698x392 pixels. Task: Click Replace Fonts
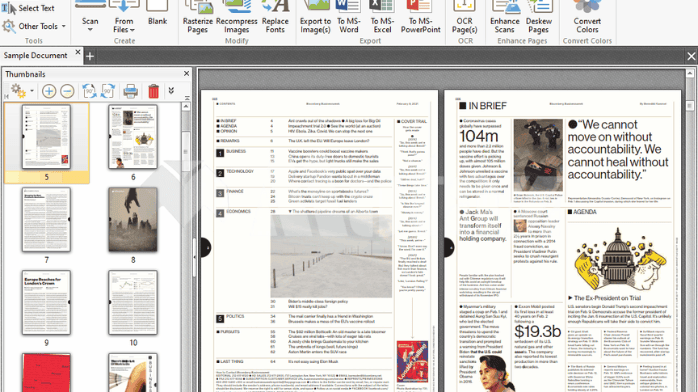coord(275,18)
